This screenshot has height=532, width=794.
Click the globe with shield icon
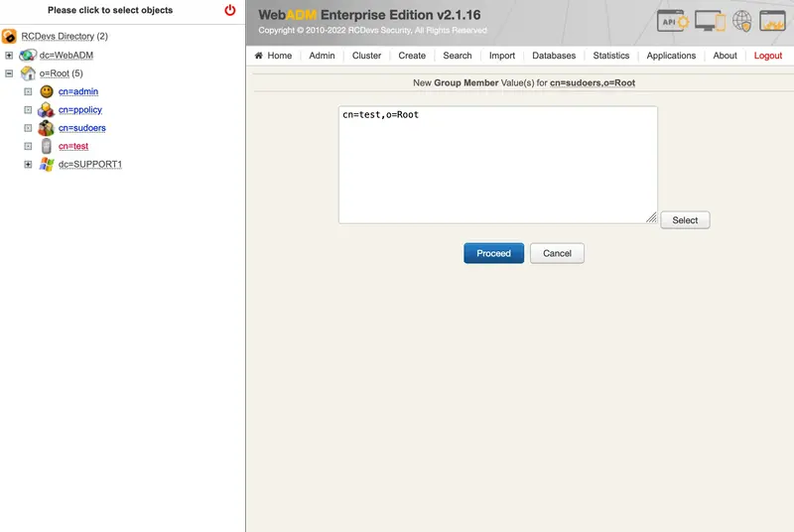[741, 21]
